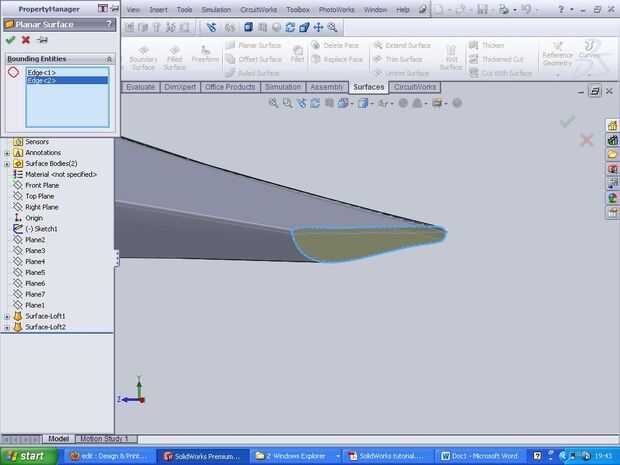Click the Boundary Surface tool
Viewport: 620px width, 465px height.
click(143, 59)
